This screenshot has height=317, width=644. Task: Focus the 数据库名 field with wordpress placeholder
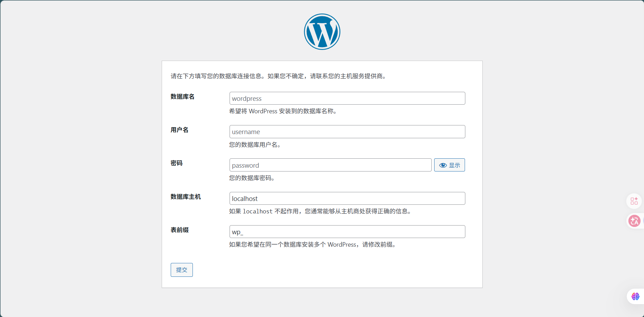[347, 98]
